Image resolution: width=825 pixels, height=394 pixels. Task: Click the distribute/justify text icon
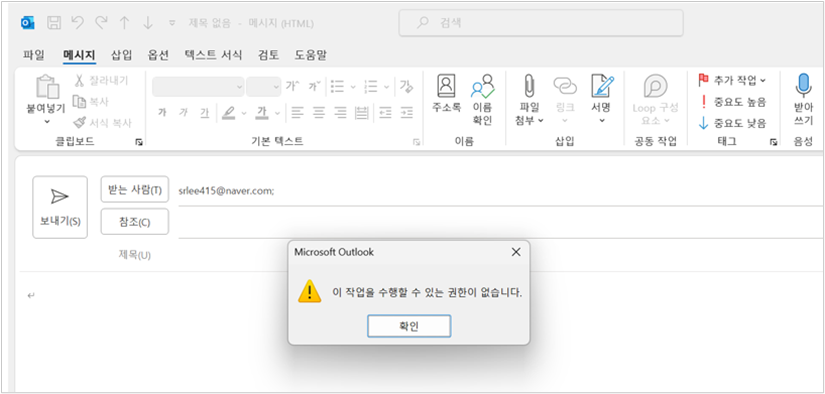[361, 112]
